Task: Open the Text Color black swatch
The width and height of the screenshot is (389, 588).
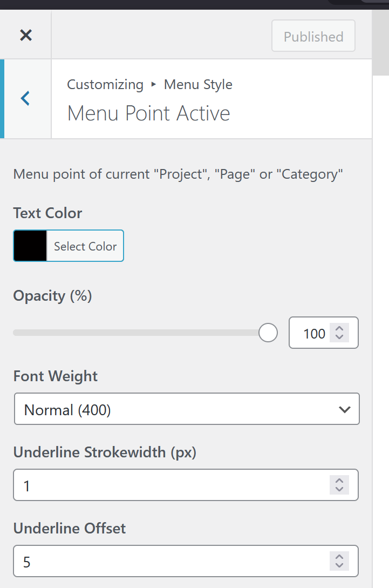Action: point(30,246)
